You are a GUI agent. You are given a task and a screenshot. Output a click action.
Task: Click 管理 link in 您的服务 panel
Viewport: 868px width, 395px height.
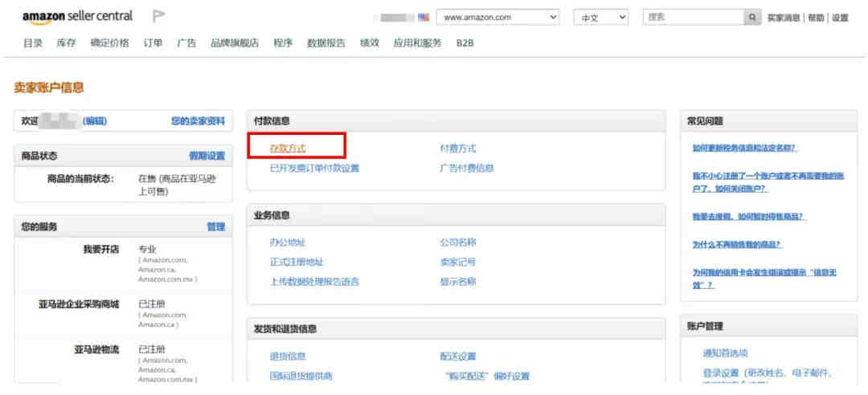click(216, 227)
